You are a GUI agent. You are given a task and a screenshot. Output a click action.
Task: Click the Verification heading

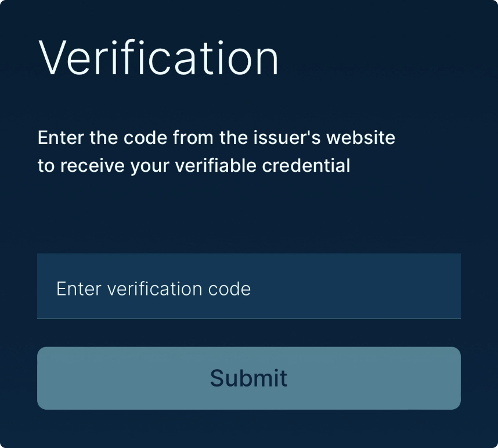158,58
